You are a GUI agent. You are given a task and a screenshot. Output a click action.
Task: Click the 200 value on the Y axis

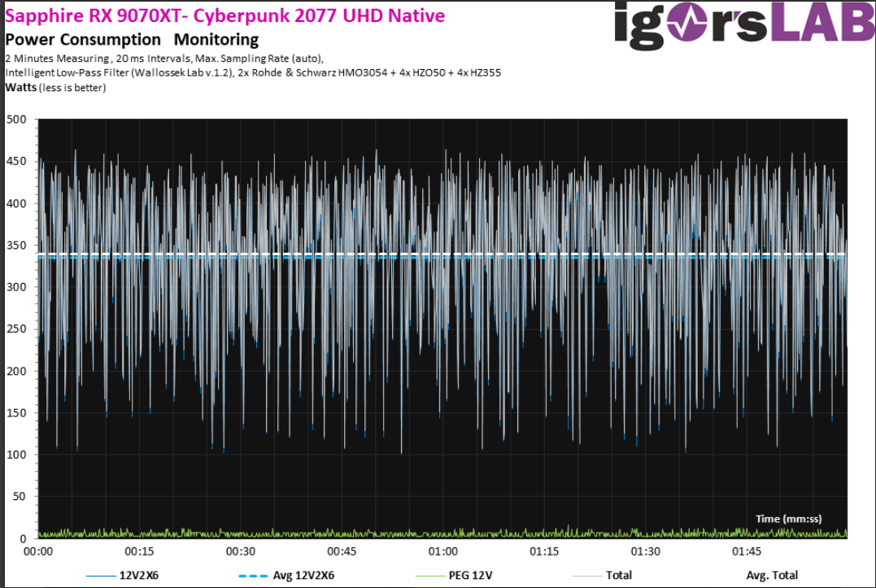16,371
